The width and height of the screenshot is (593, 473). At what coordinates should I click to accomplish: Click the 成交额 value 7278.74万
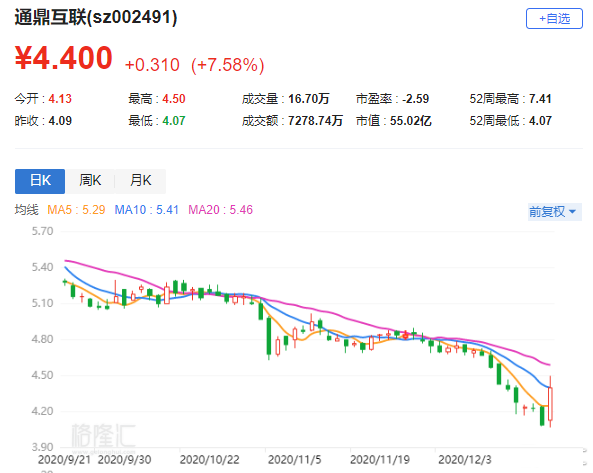(x=315, y=121)
